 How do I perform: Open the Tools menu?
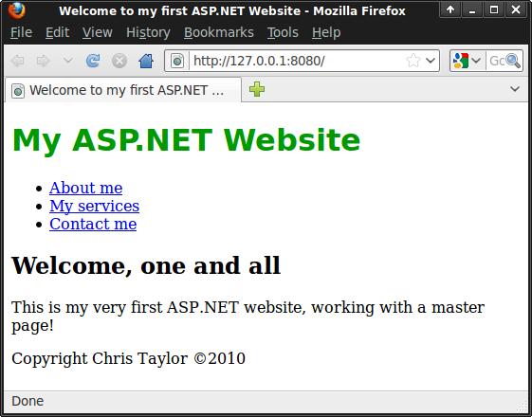pyautogui.click(x=283, y=32)
